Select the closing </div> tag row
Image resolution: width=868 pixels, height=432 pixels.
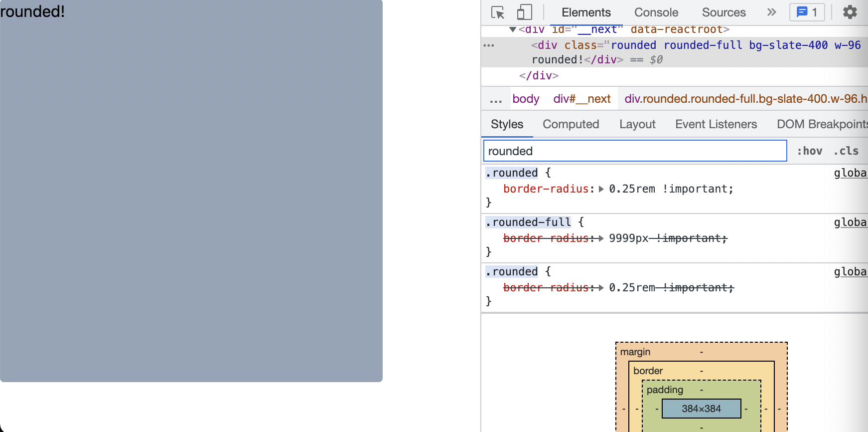[539, 75]
